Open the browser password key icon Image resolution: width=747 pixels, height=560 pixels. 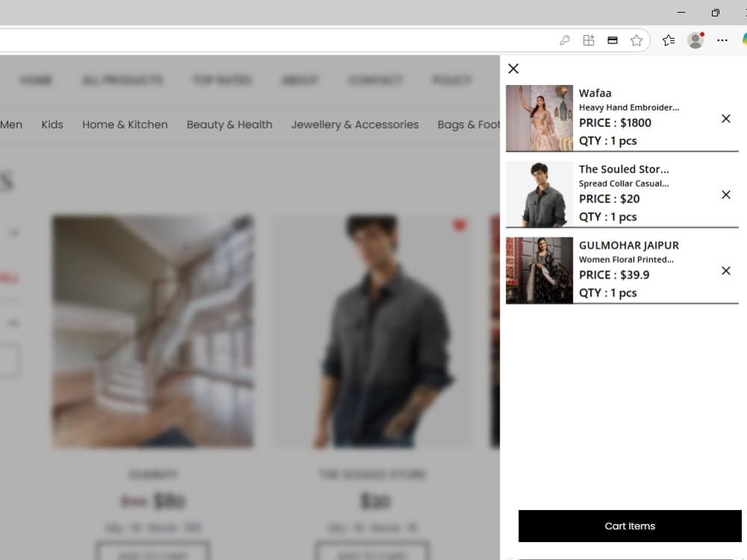[x=565, y=40]
